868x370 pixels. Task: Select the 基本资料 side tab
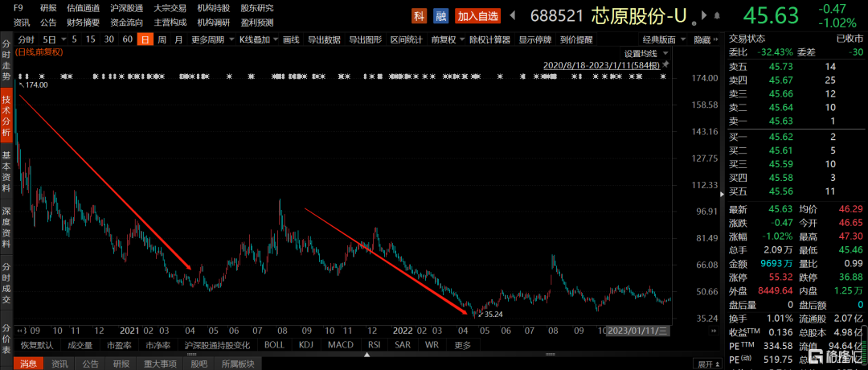6,171
